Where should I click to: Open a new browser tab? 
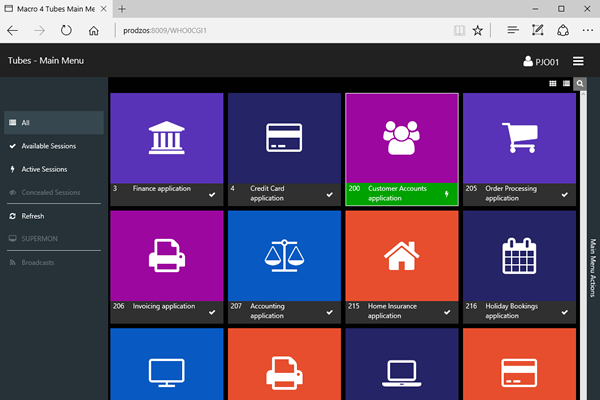point(122,9)
